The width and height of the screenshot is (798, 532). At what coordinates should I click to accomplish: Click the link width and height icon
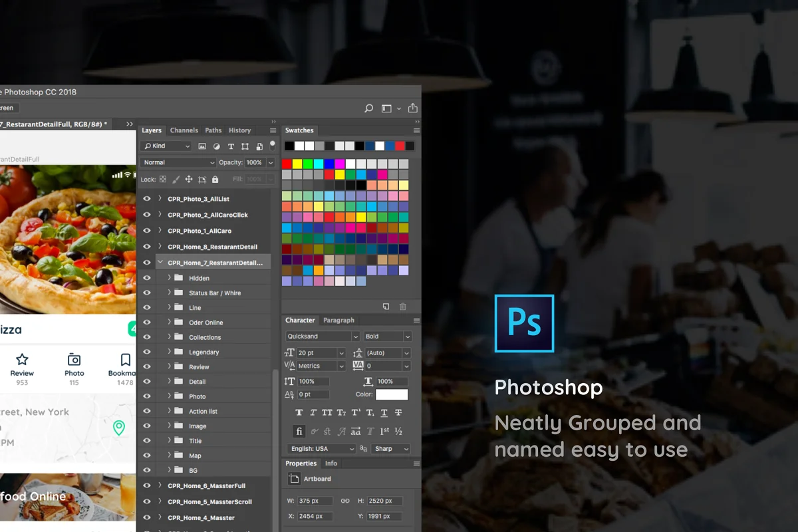coord(344,501)
